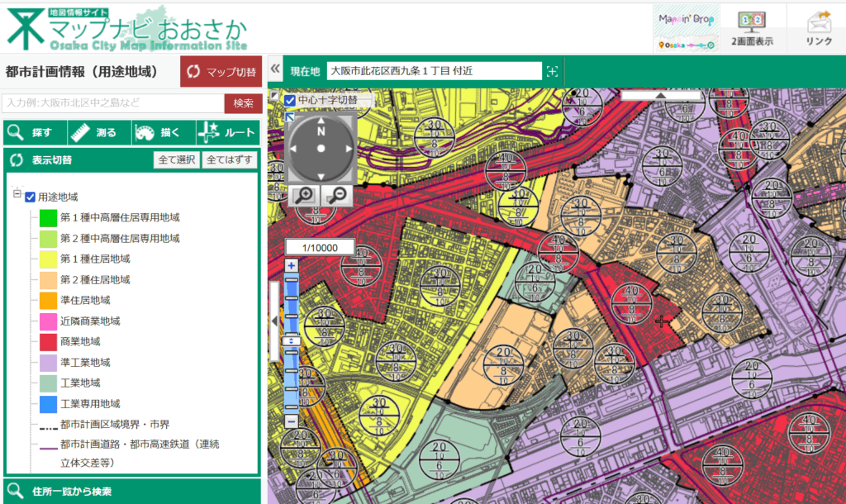Select the 測る measurement tab
This screenshot has height=504, width=846.
pos(98,132)
